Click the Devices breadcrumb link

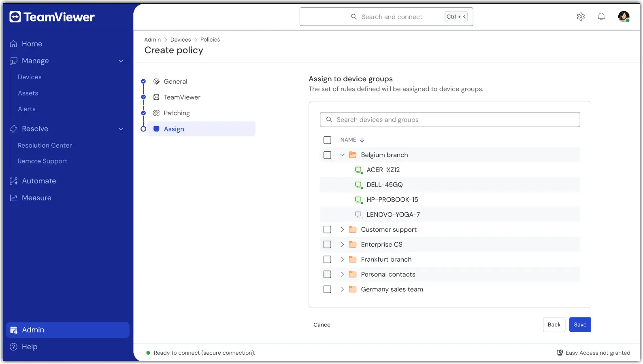(x=181, y=40)
